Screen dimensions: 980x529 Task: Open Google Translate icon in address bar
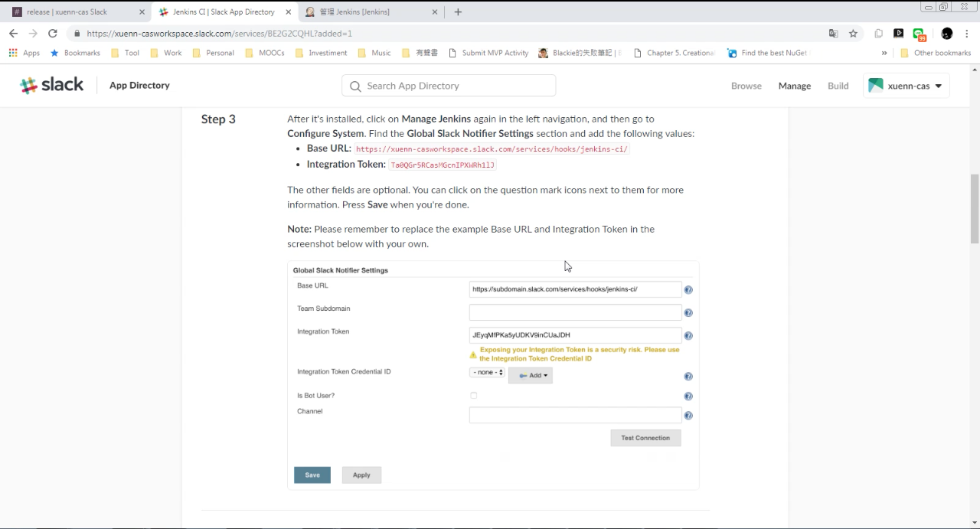coord(834,34)
